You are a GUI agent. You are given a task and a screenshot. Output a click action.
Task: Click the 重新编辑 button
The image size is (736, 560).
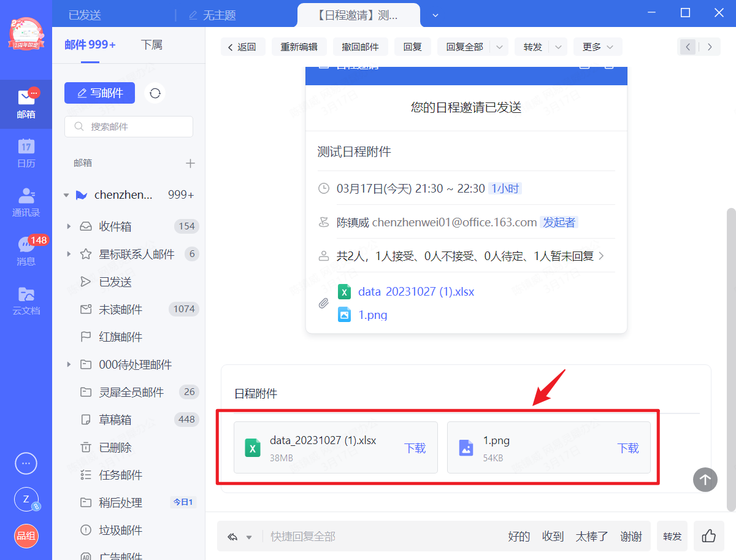click(x=299, y=47)
